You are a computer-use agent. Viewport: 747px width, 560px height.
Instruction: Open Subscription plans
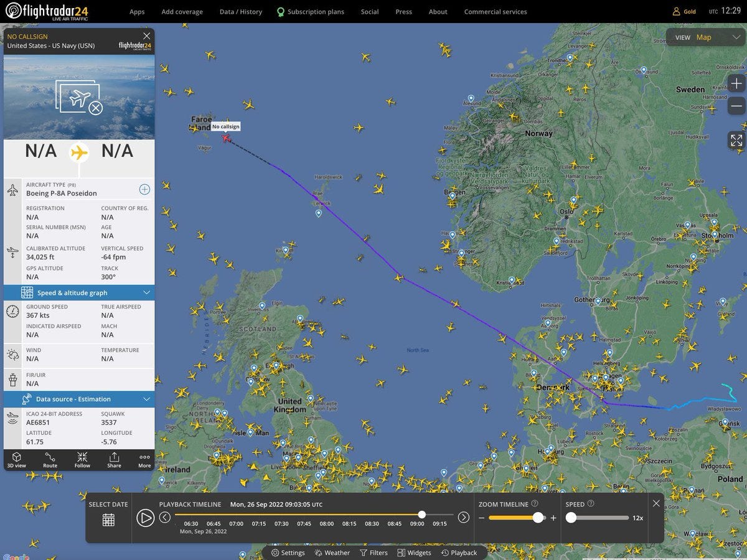point(310,12)
